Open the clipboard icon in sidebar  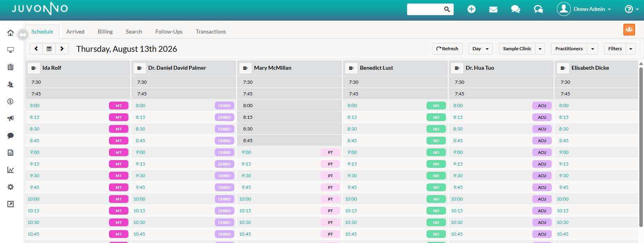pos(11,67)
